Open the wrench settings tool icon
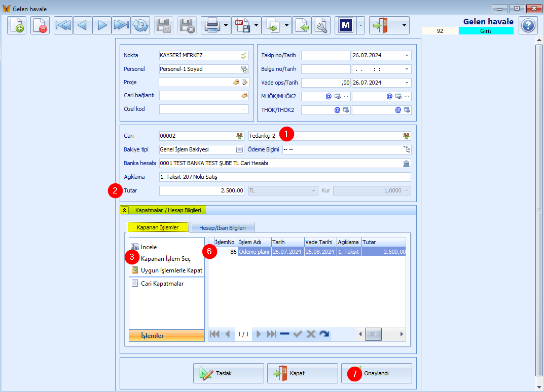The image size is (544, 392). point(321,25)
